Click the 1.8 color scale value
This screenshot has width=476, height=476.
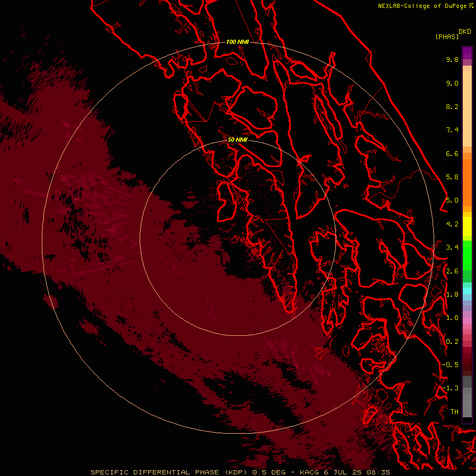452,295
